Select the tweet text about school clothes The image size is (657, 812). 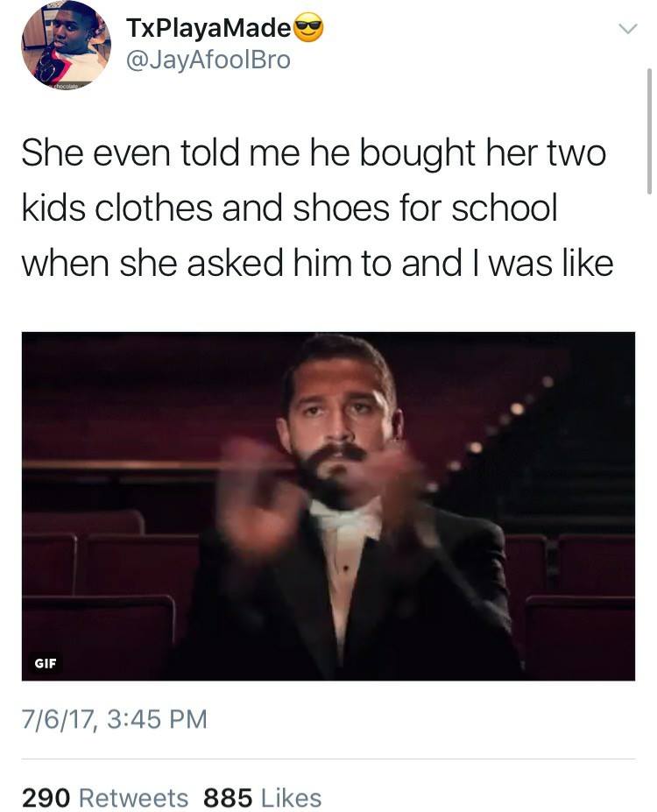[x=317, y=208]
